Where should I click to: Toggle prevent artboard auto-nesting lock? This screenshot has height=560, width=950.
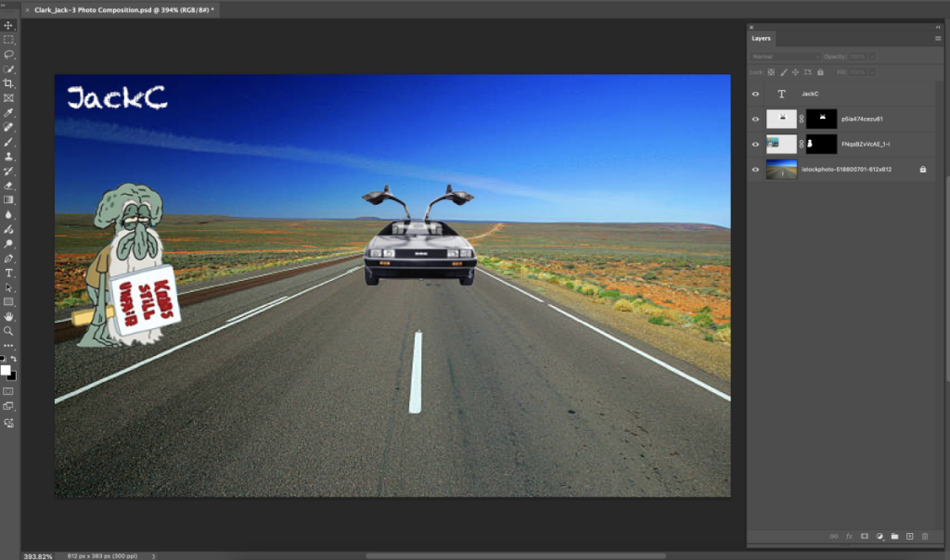click(808, 72)
